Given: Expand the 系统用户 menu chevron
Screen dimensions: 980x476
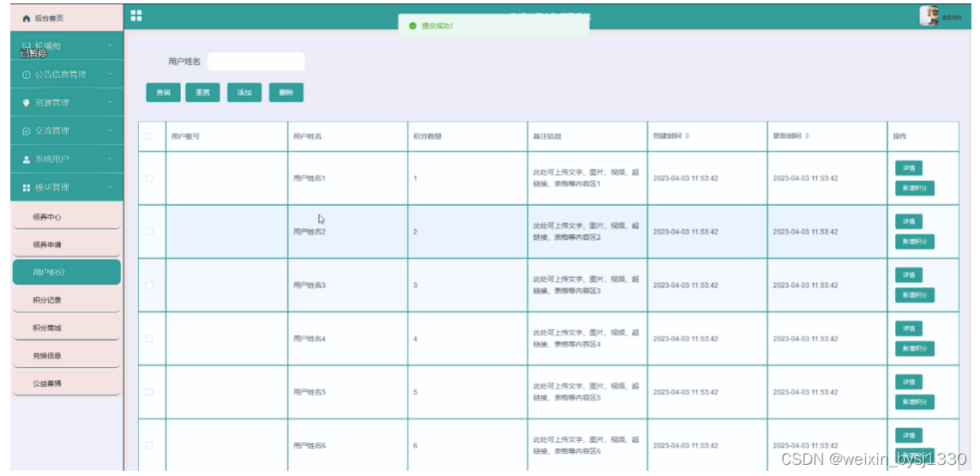Looking at the screenshot, I should [110, 159].
